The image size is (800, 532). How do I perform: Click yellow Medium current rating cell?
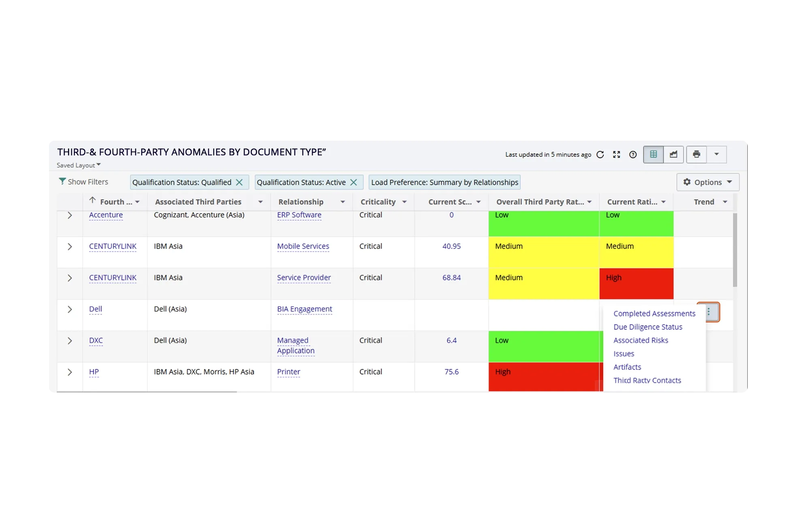click(x=636, y=252)
